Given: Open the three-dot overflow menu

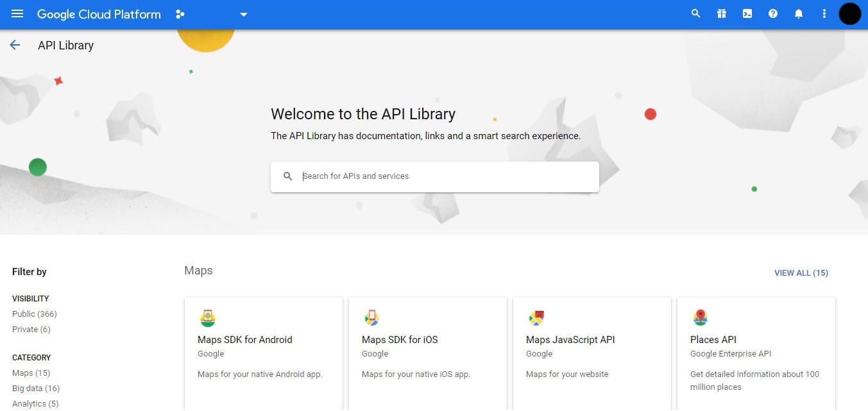Looking at the screenshot, I should 824,13.
